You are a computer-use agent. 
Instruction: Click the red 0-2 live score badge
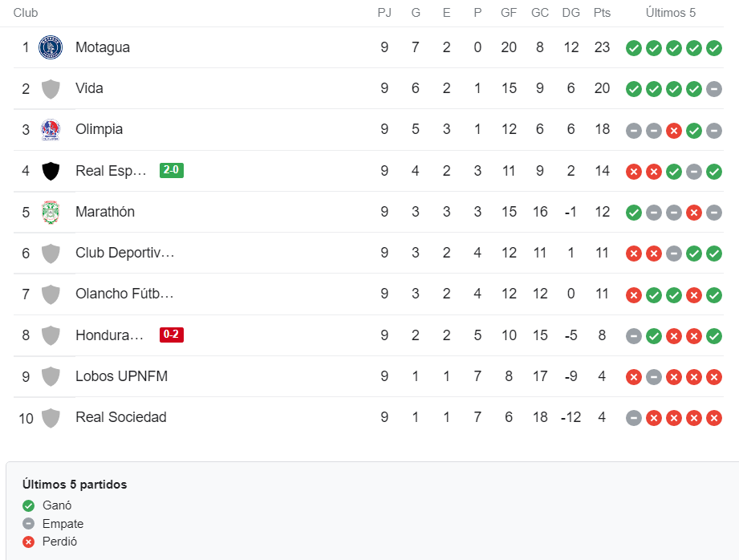[x=172, y=335]
